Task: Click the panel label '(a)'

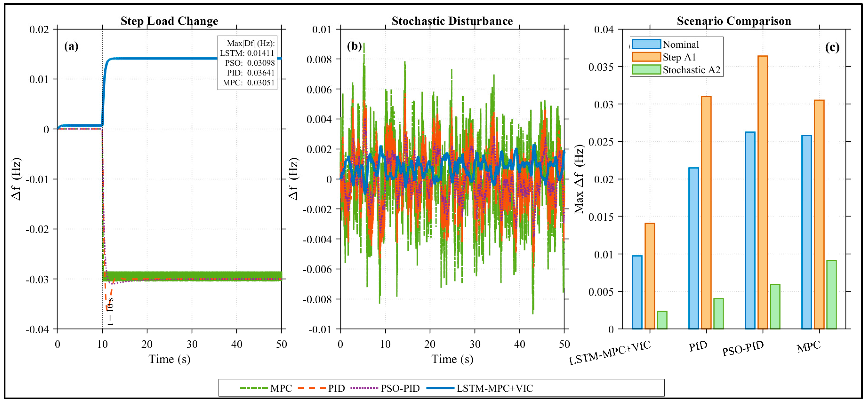Action: click(71, 46)
